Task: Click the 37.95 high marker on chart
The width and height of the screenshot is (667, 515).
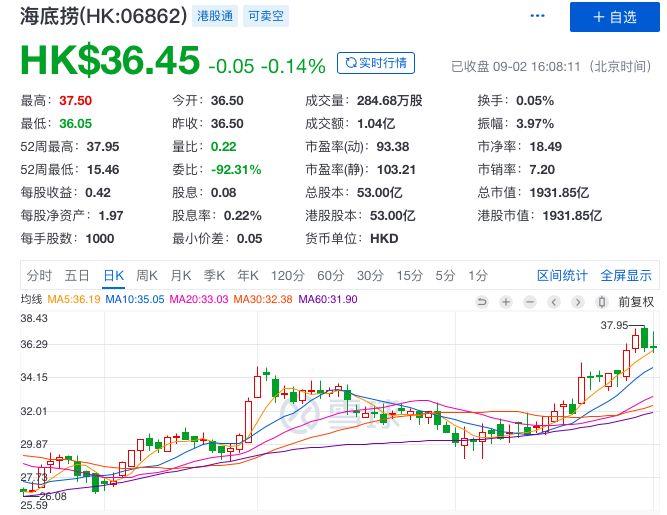Action: [x=614, y=325]
